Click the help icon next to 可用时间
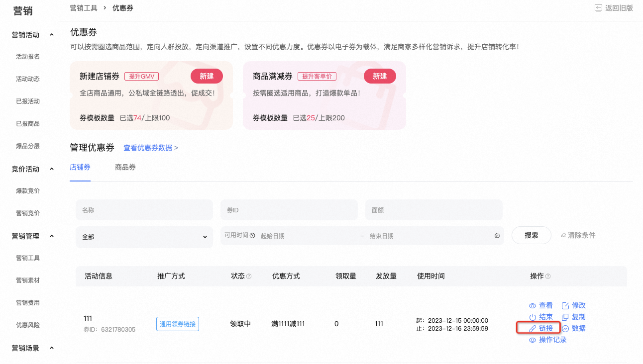The width and height of the screenshot is (643, 364). pyautogui.click(x=252, y=236)
